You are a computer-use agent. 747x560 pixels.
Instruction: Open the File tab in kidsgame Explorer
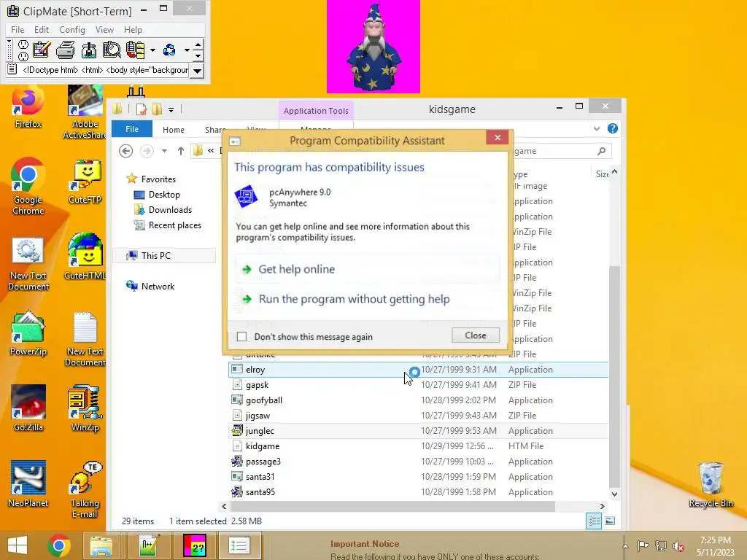coord(132,129)
